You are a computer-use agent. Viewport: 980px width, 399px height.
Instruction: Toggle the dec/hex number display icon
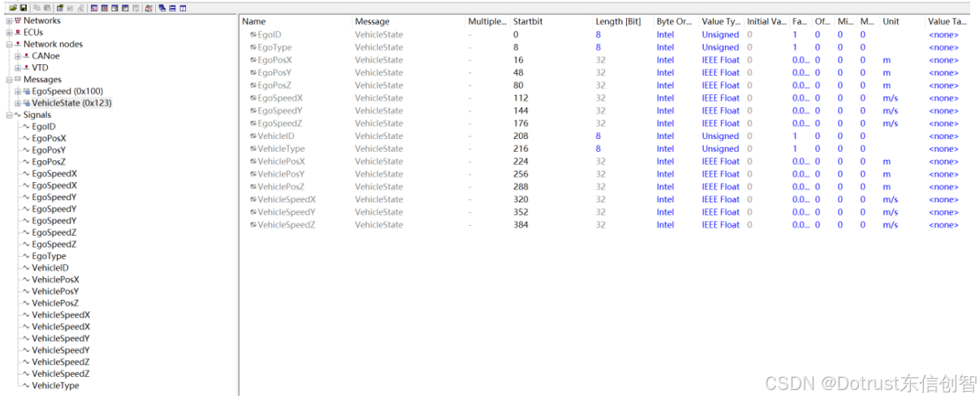coord(149,8)
